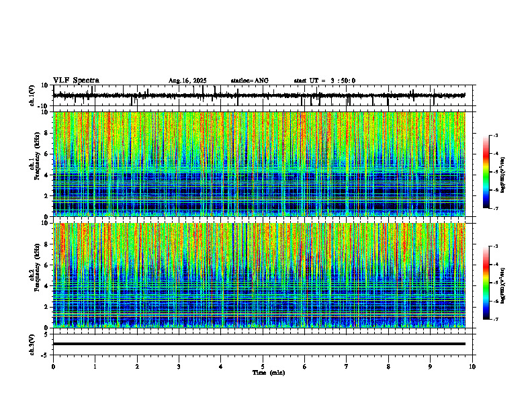Viewport: 532px width, 411px height.
Task: Click the ch.2 spectrogram color scale bar
Action: 486,283
